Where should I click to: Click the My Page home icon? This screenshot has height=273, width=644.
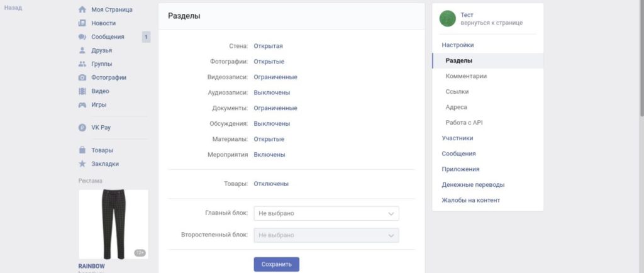[x=82, y=10]
